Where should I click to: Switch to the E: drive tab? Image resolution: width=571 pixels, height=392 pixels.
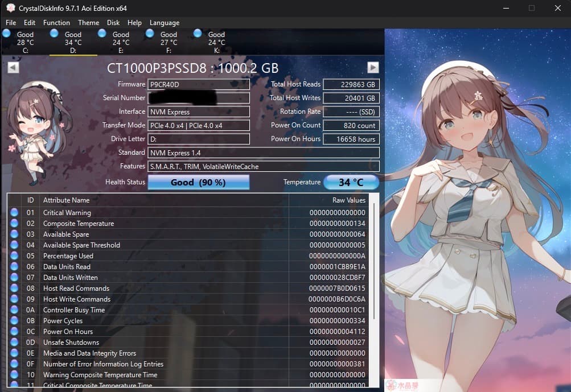(121, 42)
